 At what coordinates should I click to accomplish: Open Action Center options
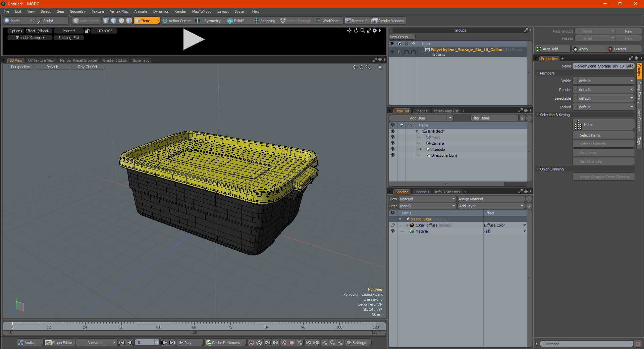tap(177, 21)
